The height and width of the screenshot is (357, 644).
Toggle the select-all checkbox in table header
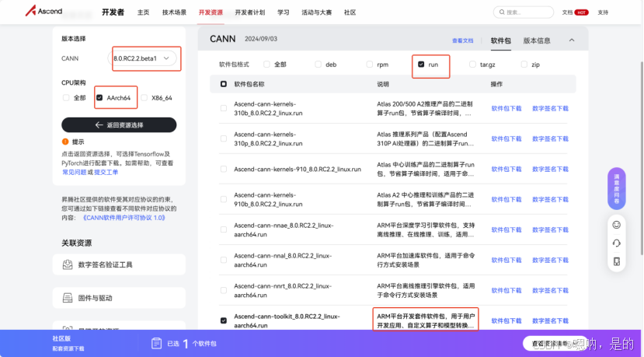[224, 84]
